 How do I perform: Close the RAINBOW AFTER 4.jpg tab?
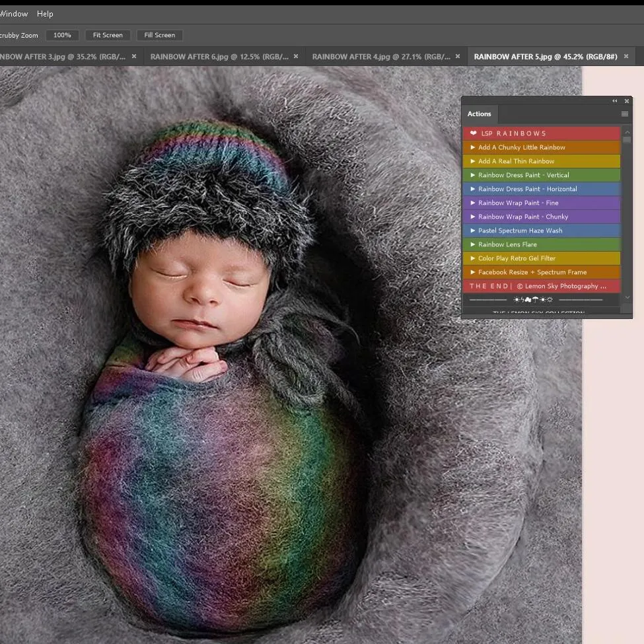pos(458,56)
